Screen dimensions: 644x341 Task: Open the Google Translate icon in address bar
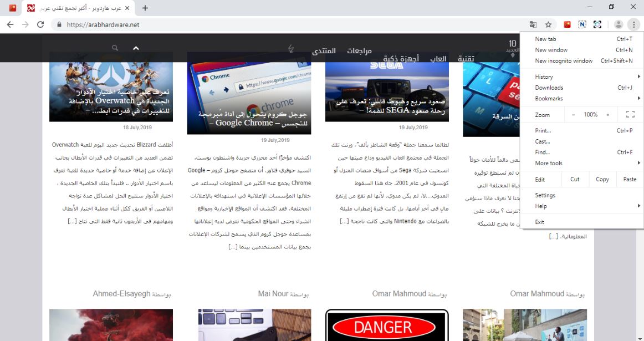[x=533, y=24]
